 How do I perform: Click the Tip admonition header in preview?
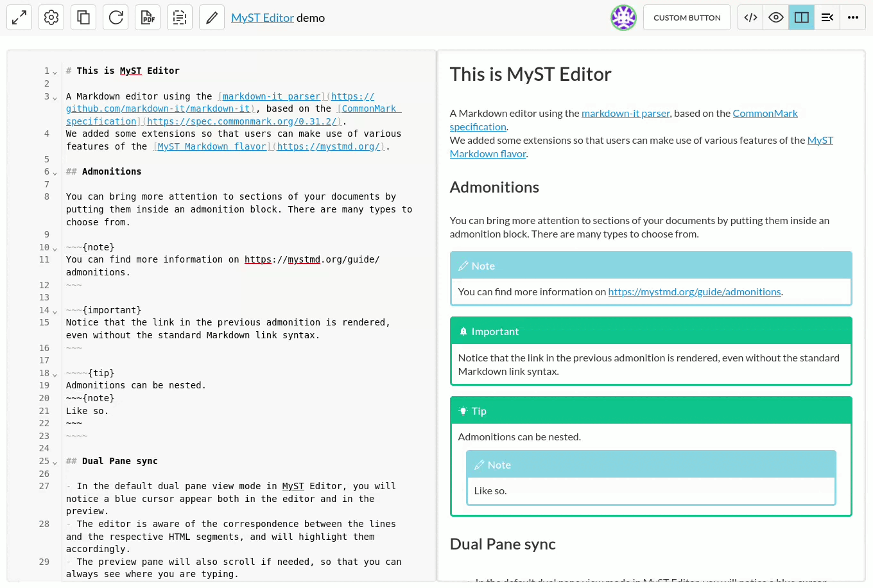click(651, 411)
